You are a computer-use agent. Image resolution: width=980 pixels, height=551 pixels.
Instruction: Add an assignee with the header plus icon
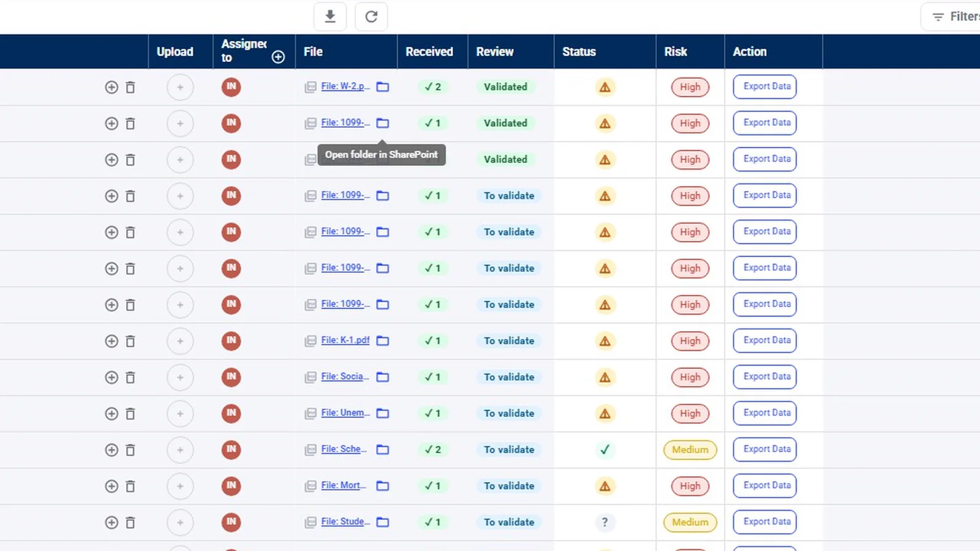click(x=278, y=57)
